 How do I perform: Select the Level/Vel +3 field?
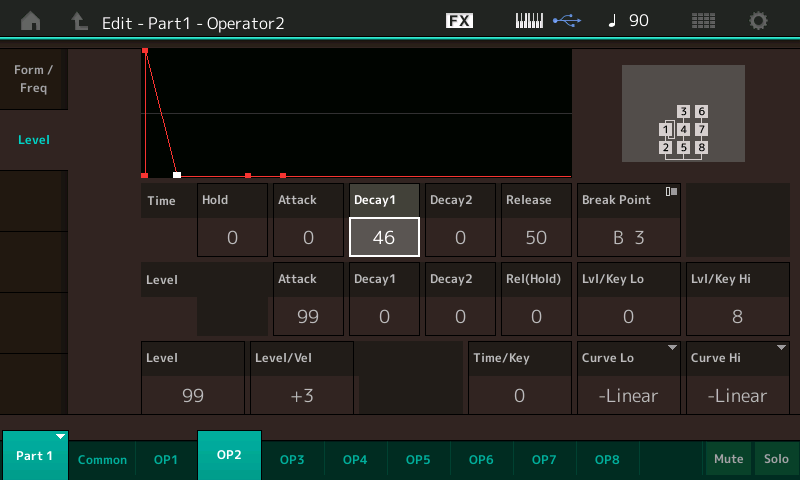301,395
